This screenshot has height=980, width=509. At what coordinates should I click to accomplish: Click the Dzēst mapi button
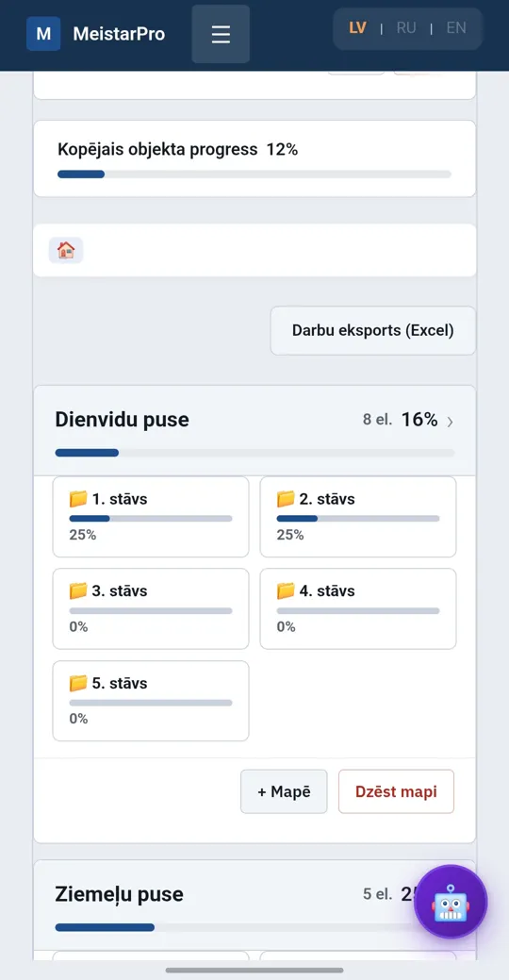(x=396, y=791)
